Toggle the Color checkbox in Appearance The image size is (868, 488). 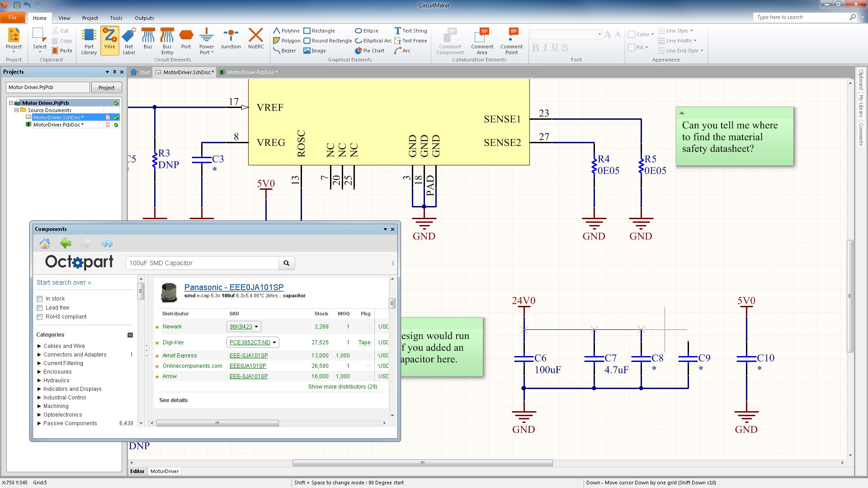[632, 34]
